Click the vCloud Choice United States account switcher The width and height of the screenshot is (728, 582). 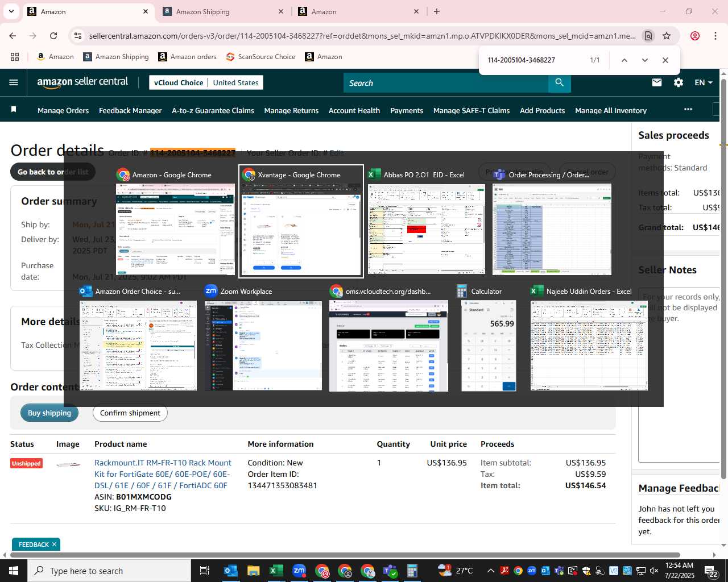click(x=206, y=82)
